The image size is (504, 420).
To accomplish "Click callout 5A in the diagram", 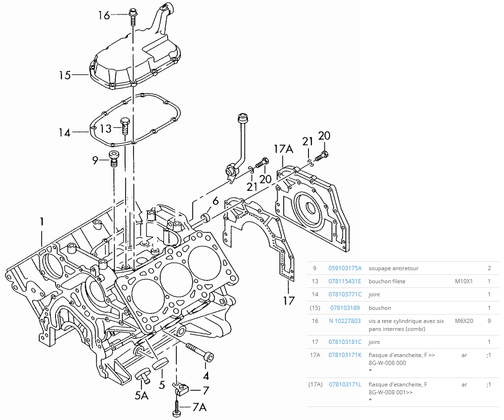I will [x=141, y=396].
